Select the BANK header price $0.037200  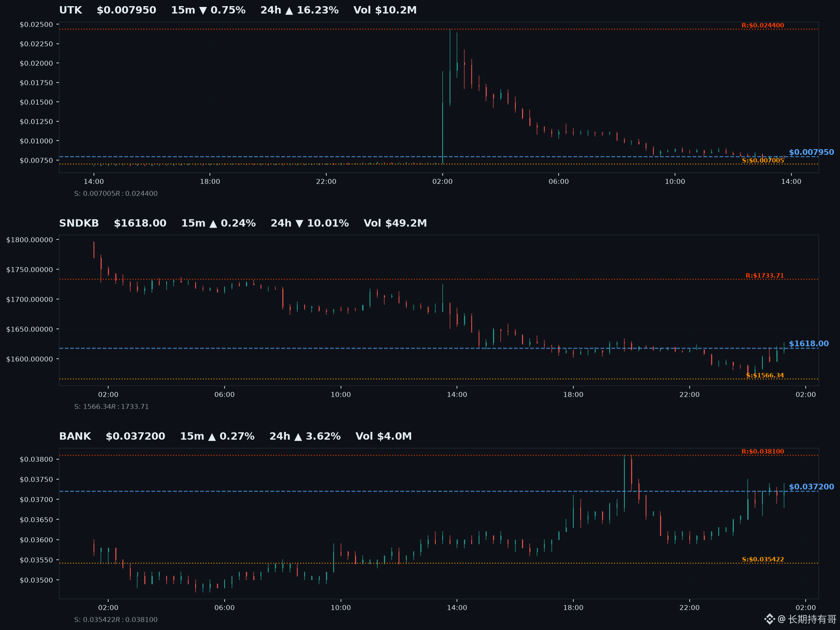click(136, 436)
